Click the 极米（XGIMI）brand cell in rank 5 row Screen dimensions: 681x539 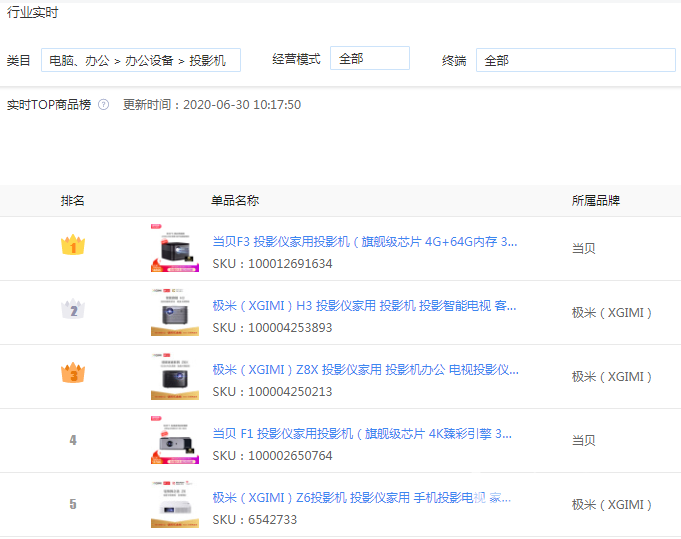point(612,505)
